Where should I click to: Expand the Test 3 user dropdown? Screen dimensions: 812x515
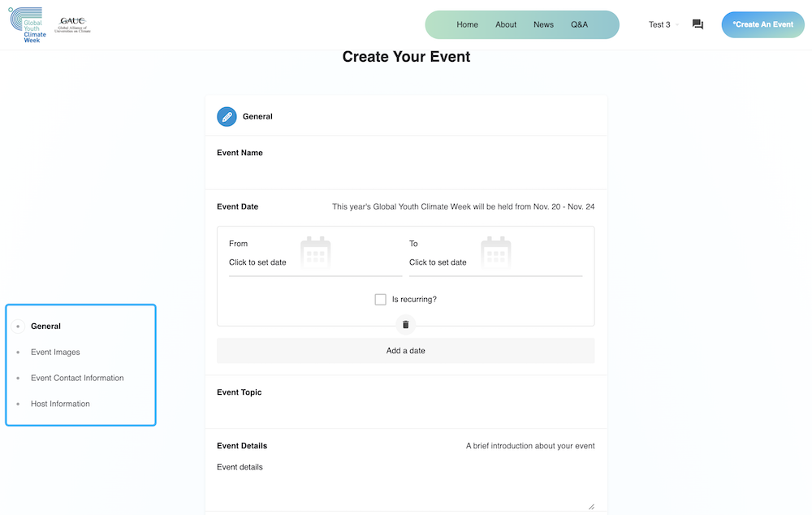click(x=663, y=24)
